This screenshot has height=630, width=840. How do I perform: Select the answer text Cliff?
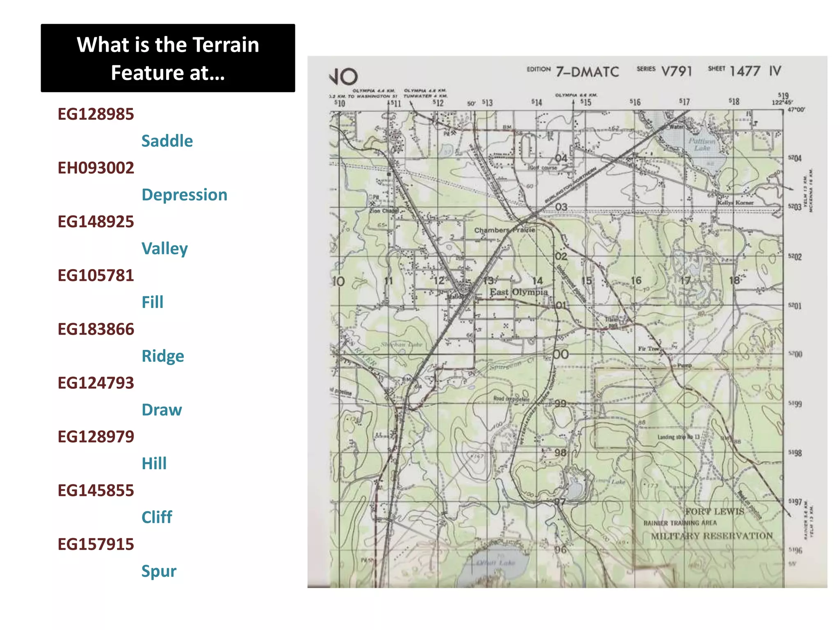pos(157,517)
